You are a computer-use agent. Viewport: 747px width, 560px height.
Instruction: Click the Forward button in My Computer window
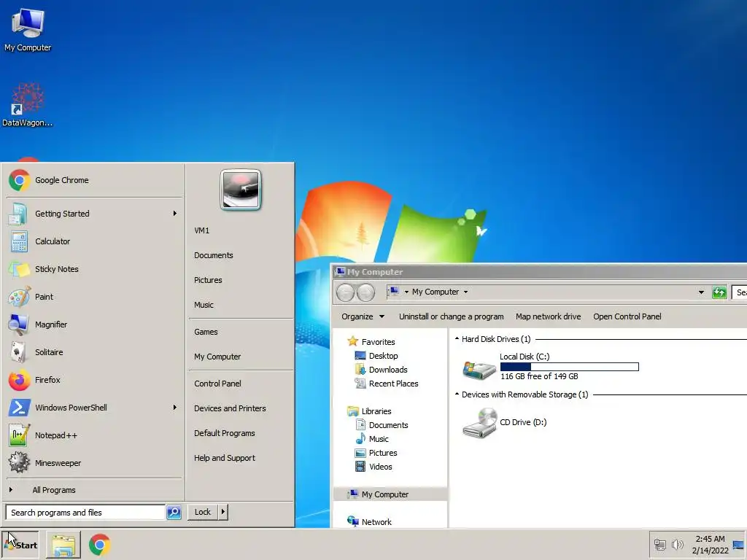tap(366, 292)
